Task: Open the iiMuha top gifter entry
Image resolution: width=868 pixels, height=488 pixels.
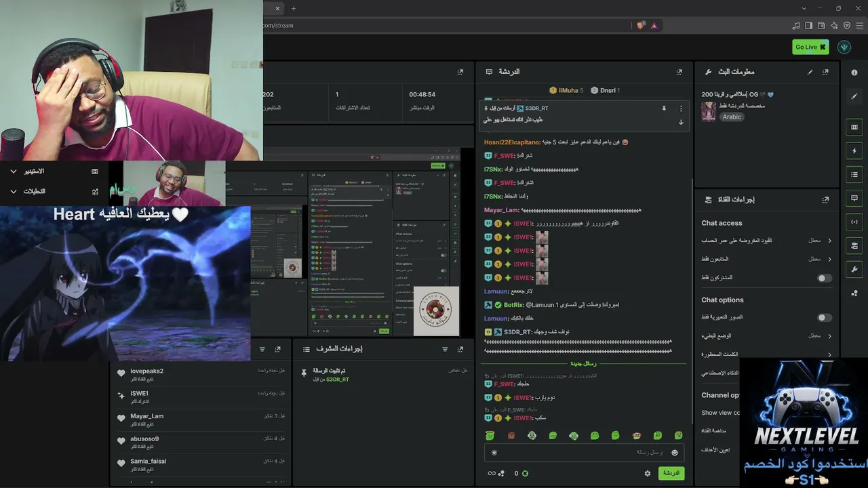Action: [x=567, y=90]
